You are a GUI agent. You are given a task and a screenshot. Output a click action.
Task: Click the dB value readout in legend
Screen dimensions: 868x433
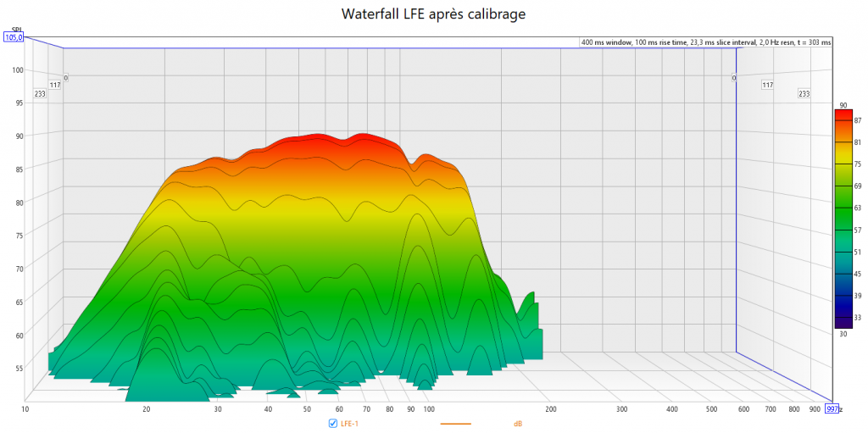(517, 424)
